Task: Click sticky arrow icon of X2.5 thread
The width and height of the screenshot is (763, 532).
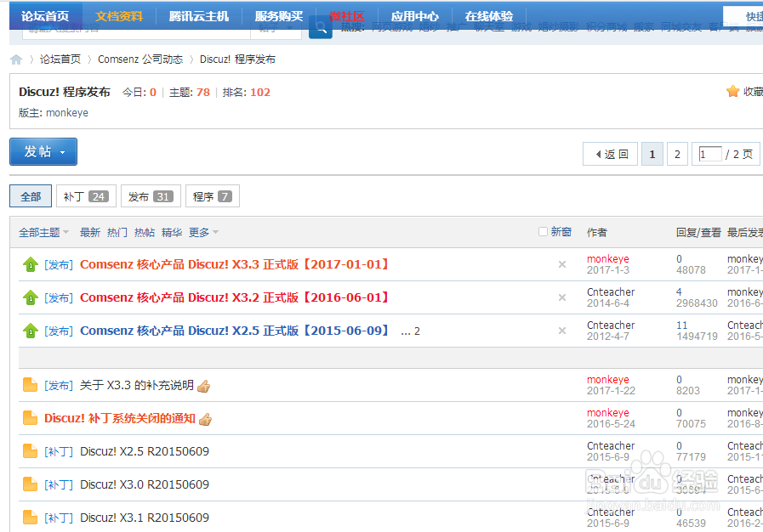Action: click(x=30, y=331)
